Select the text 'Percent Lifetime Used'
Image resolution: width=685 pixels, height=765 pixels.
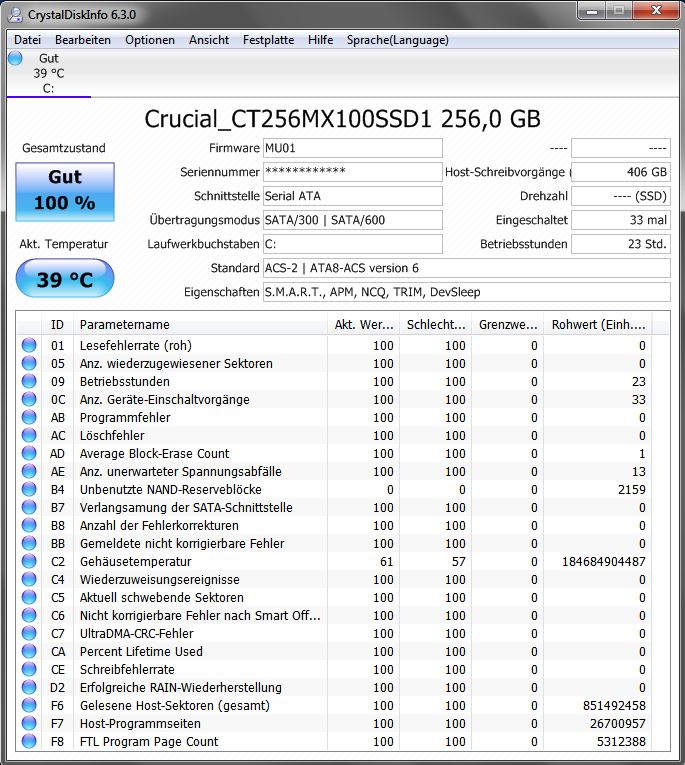click(x=141, y=651)
